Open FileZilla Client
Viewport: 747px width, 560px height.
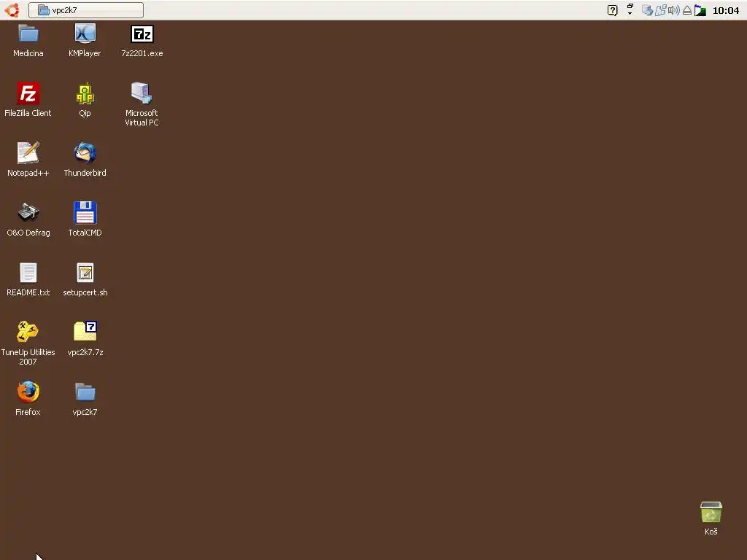(x=28, y=93)
